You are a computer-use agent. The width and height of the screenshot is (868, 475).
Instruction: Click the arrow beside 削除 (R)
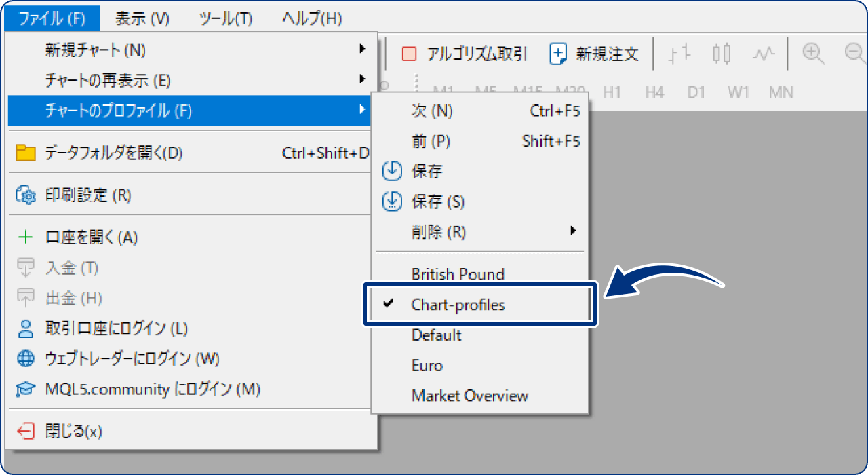pos(574,231)
